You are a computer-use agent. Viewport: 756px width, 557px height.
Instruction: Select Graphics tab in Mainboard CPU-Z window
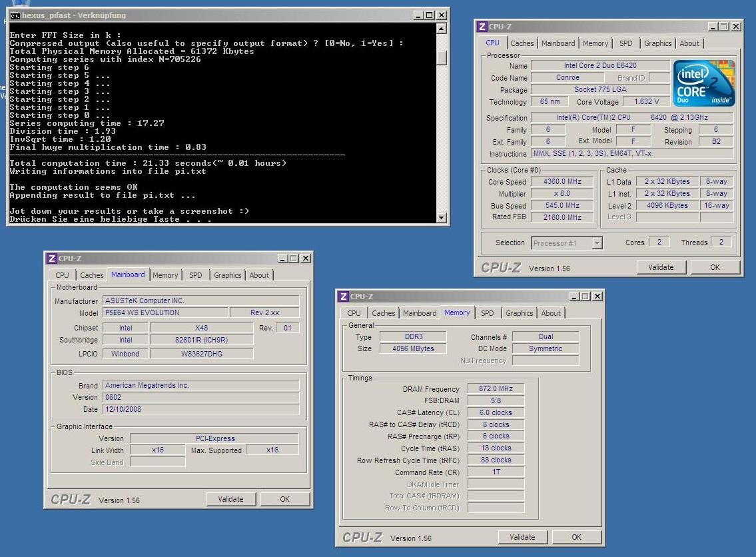point(227,275)
